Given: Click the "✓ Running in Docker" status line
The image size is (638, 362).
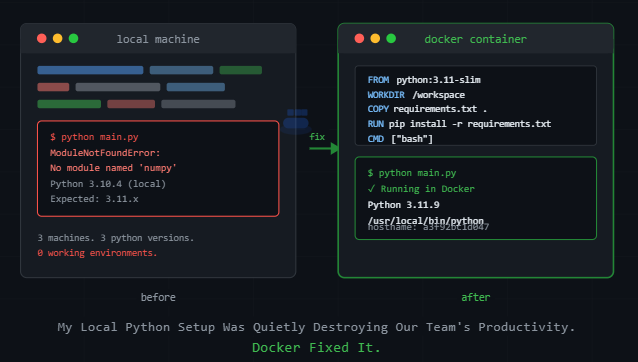Looking at the screenshot, I should 421,189.
